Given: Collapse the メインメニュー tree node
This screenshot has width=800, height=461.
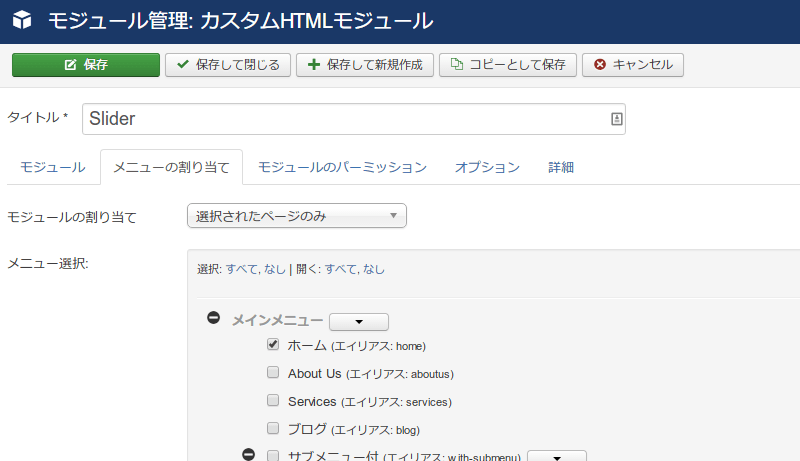Looking at the screenshot, I should click(213, 318).
